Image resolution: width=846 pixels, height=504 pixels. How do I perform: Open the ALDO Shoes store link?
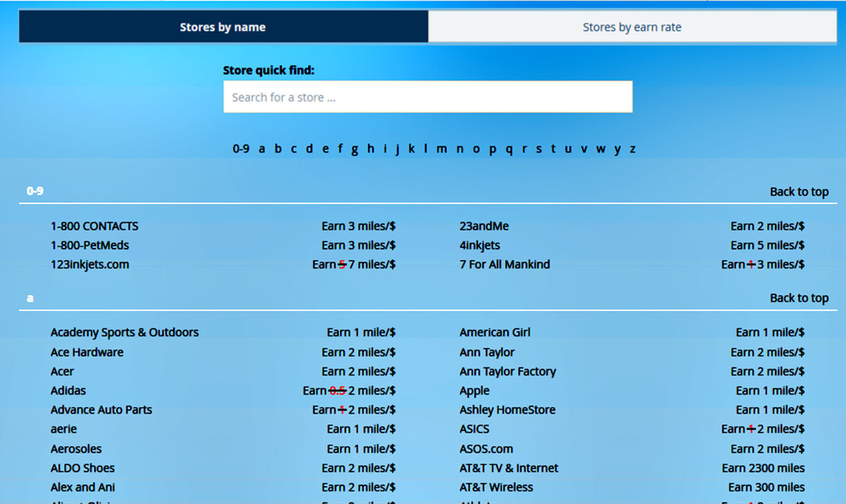pyautogui.click(x=82, y=468)
